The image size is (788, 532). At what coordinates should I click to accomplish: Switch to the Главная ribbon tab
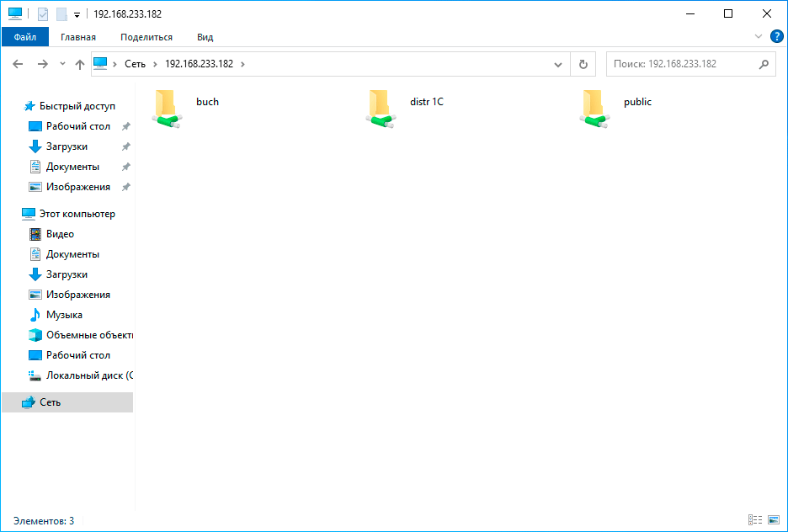click(x=78, y=37)
